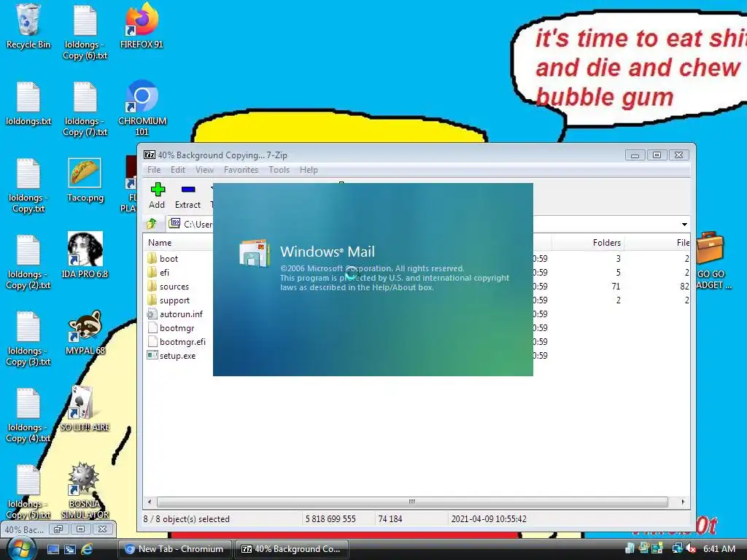Viewport: 747px width, 560px height.
Task: Click Show Desktop in quick launch
Action: (x=53, y=549)
